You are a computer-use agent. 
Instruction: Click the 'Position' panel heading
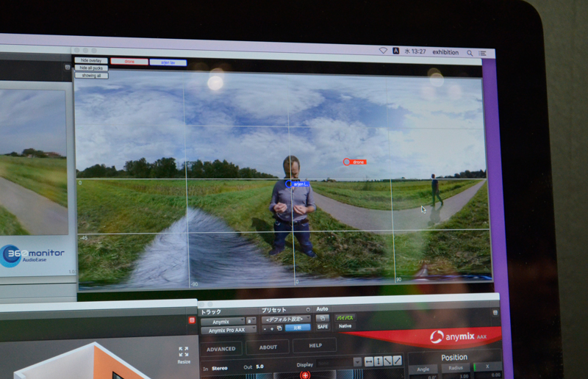[x=454, y=358]
